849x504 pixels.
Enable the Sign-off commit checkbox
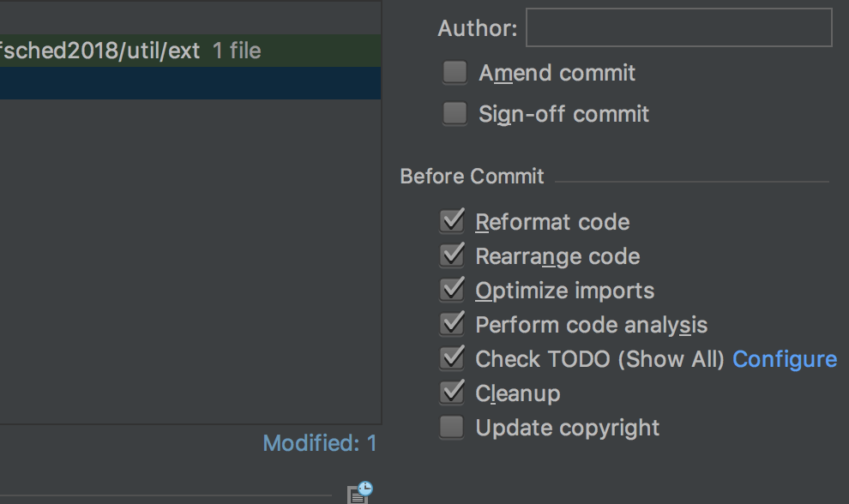(454, 113)
